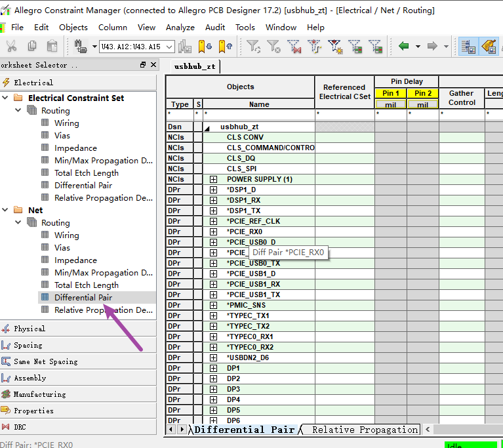
Task: Collapse Routing under Electrical Constraint Set
Action: tap(18, 110)
